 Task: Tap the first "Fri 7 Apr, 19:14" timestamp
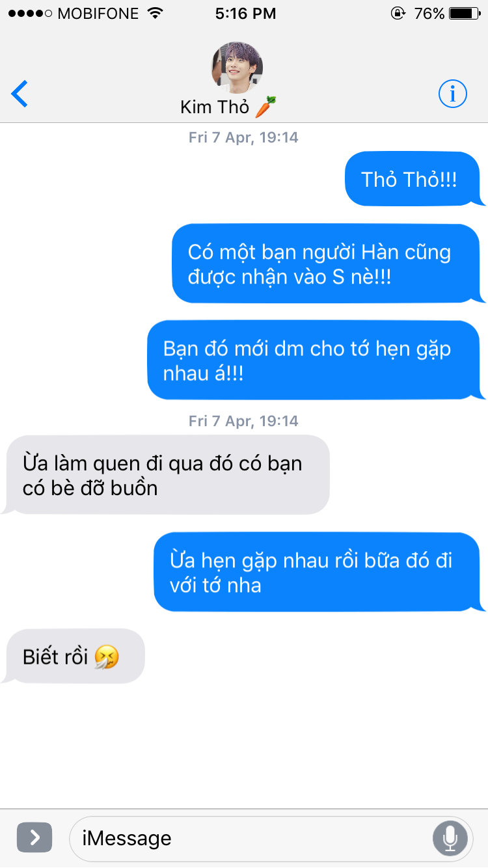pos(244,137)
